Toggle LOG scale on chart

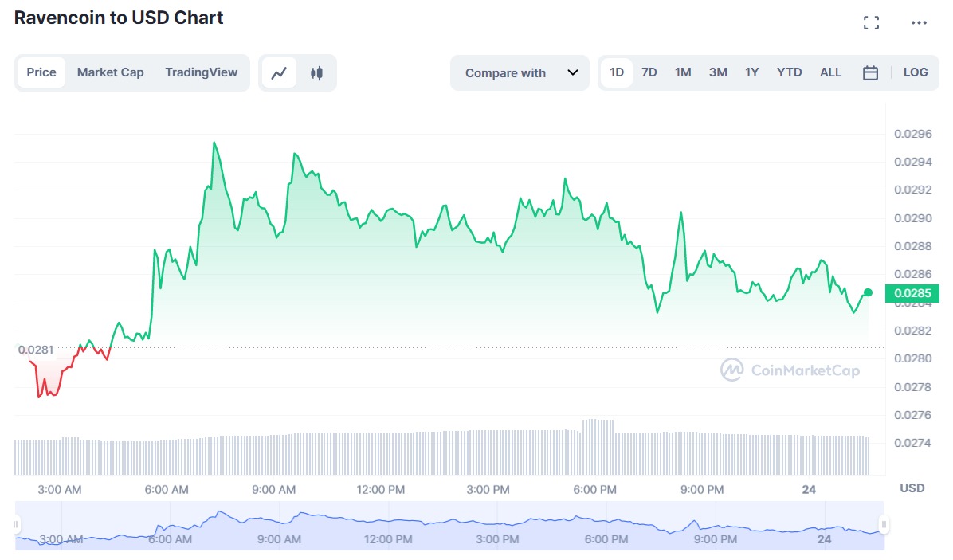916,72
